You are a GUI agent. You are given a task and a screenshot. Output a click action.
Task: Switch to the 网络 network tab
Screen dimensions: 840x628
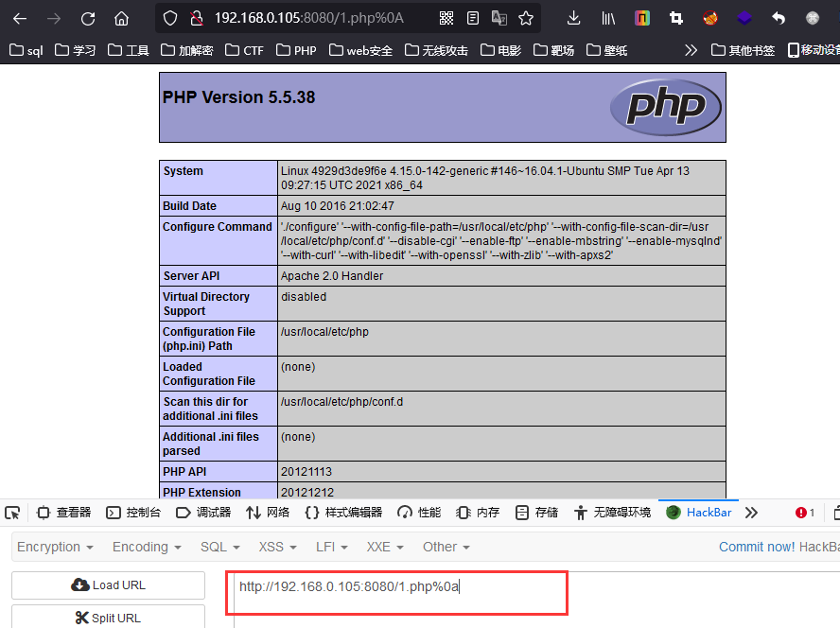click(268, 513)
